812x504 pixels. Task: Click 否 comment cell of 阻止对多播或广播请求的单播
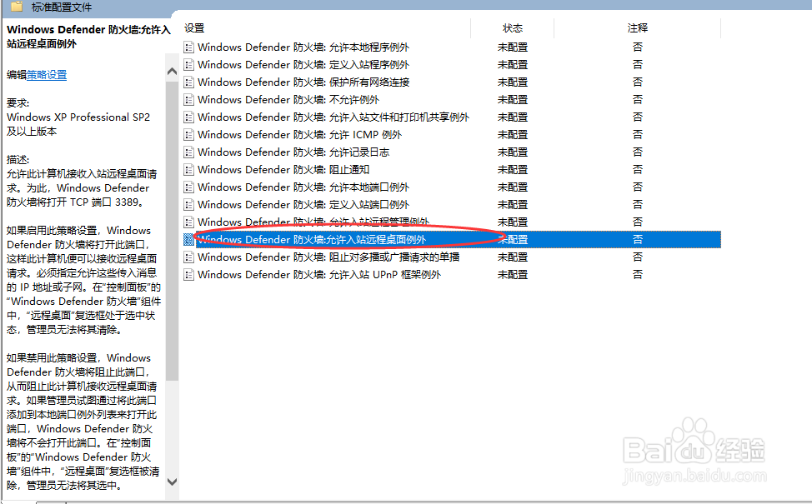pyautogui.click(x=638, y=257)
